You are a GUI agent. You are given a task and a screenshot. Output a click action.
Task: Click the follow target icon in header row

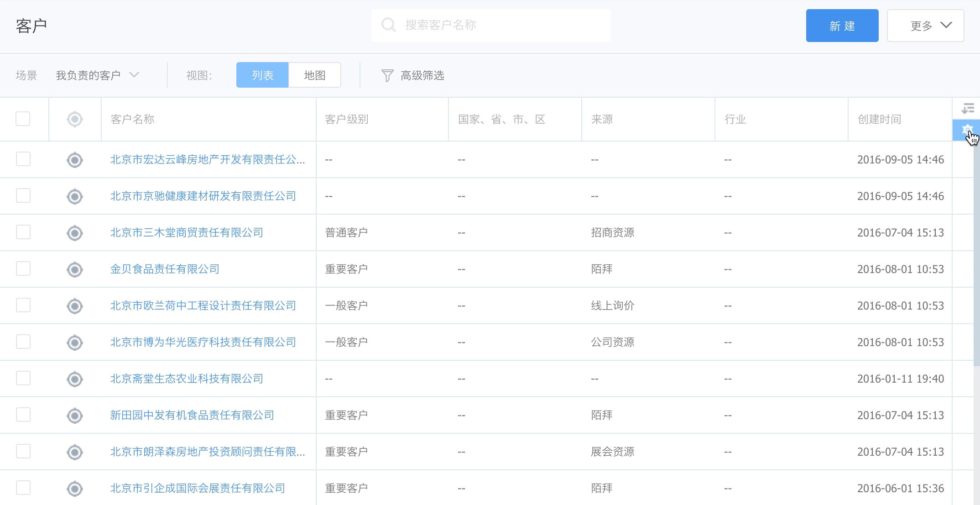click(75, 119)
